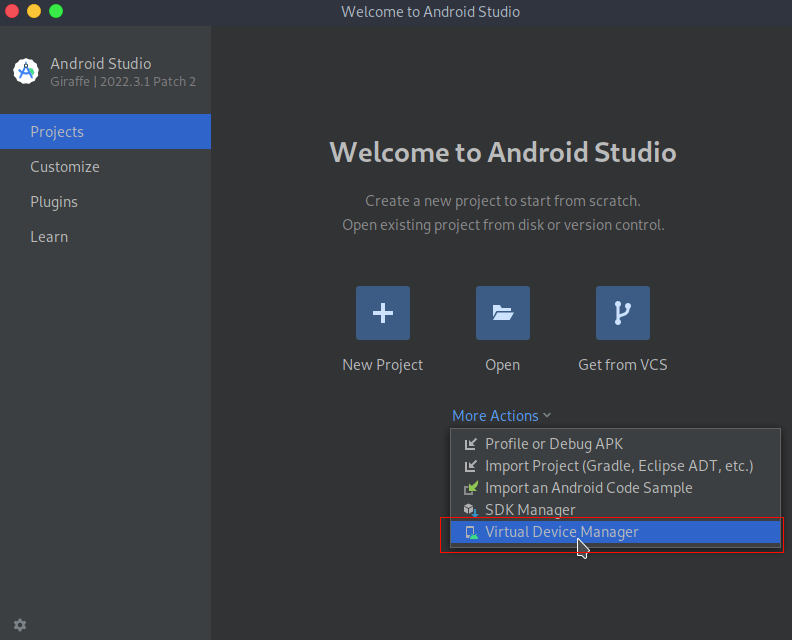Click the Open folder icon
This screenshot has width=792, height=640.
click(503, 313)
